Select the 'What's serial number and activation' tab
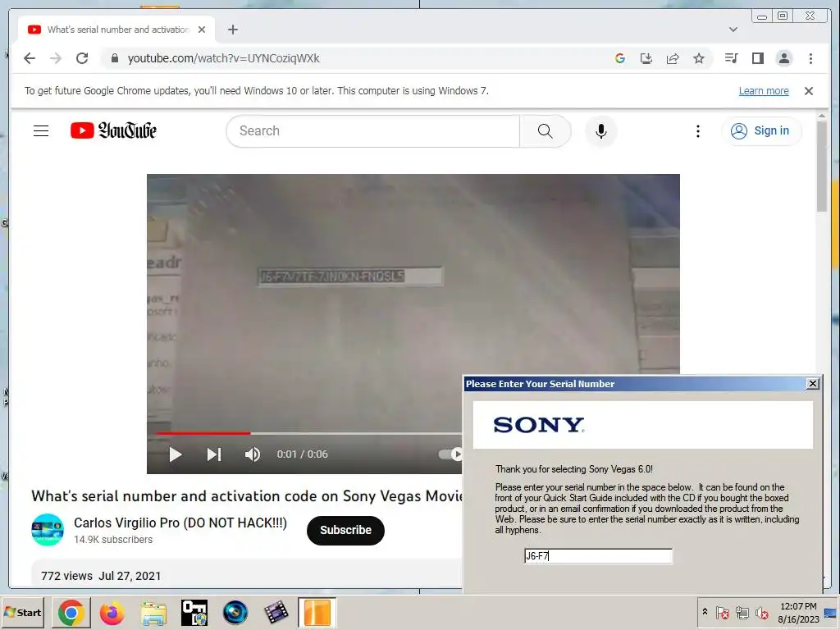The image size is (840, 630). 118,30
